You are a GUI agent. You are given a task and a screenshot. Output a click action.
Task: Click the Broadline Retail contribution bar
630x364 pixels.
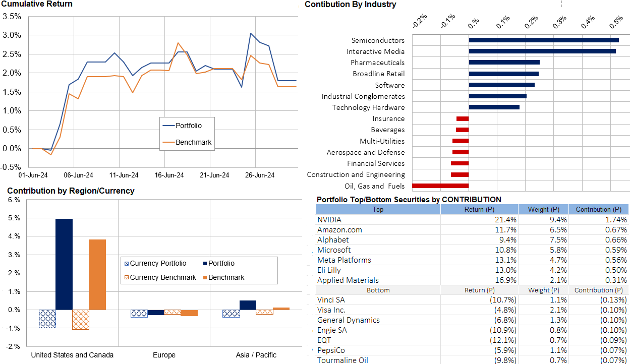tap(504, 74)
